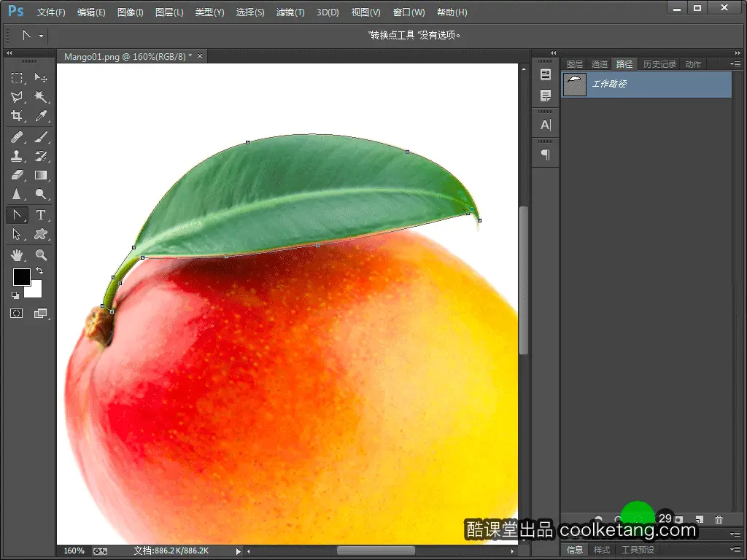This screenshot has width=747, height=560.
Task: Select the Direct Selection arrow tool
Action: [17, 234]
